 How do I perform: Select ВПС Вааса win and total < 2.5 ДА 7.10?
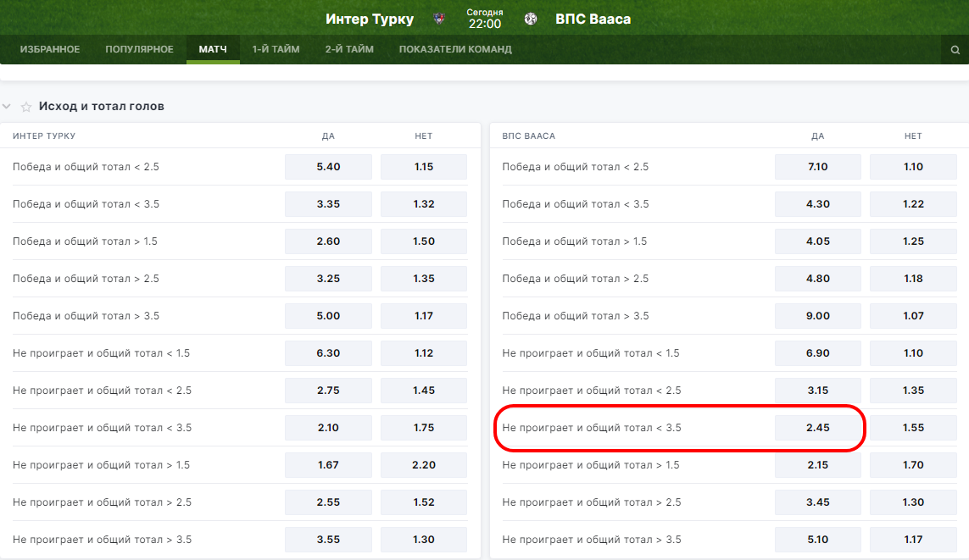point(817,167)
